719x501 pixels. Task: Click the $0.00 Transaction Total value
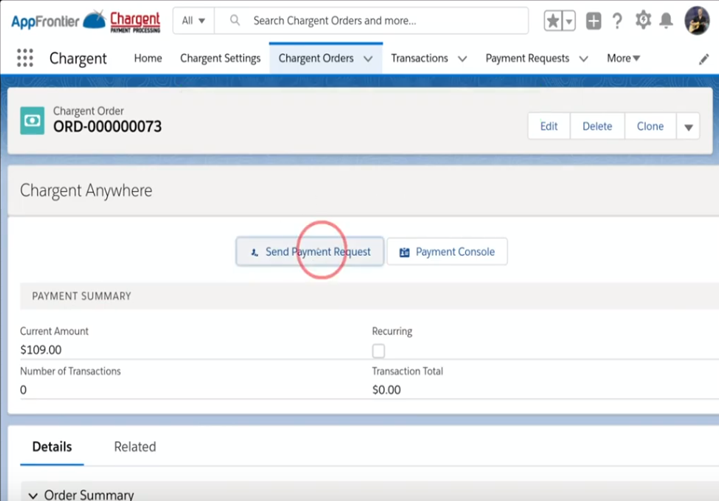pyautogui.click(x=387, y=390)
